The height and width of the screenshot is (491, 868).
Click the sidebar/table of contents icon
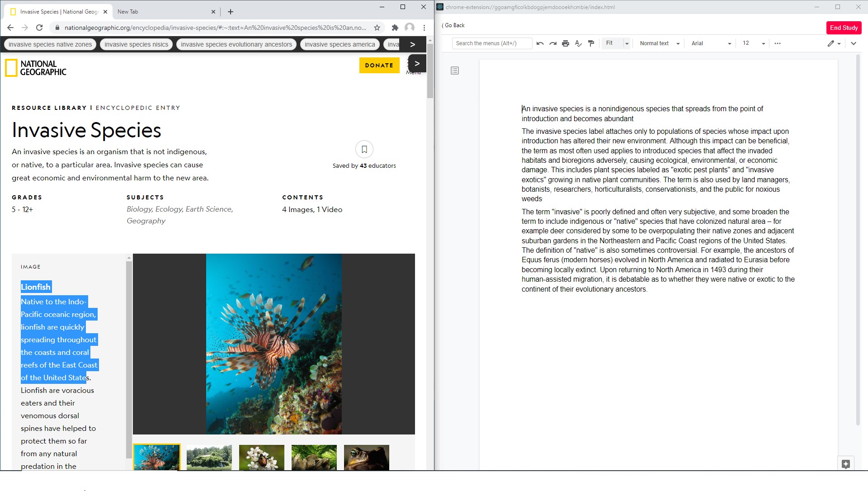[454, 71]
